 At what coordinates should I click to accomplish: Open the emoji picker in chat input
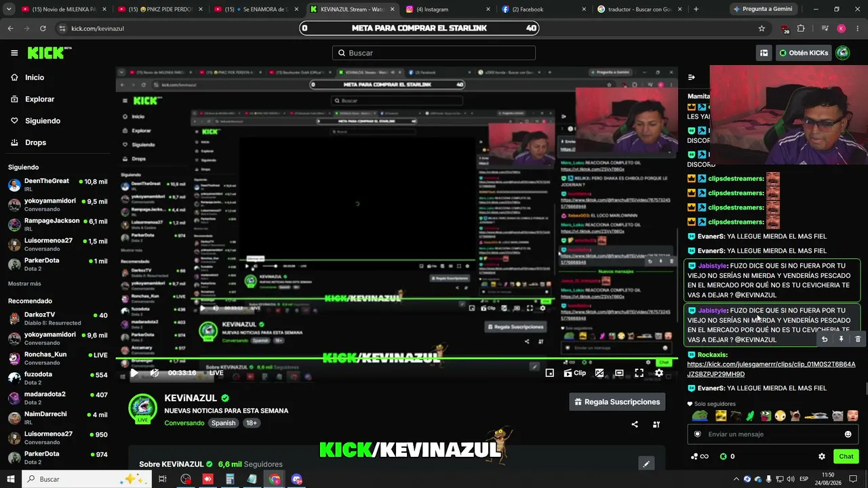coord(848,434)
